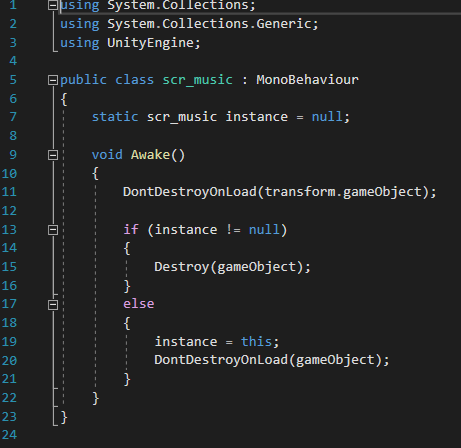The image size is (461, 448).
Task: Click the 'else' keyword
Action: click(139, 304)
